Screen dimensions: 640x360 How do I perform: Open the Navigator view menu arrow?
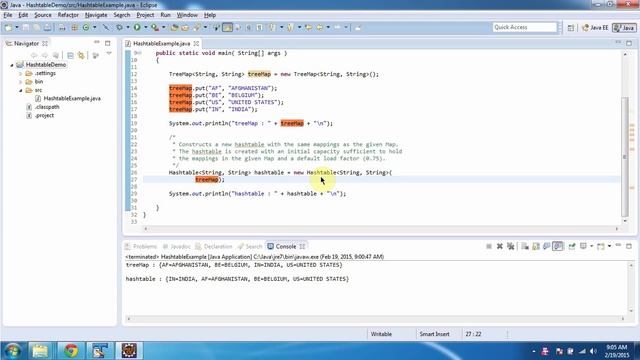(109, 54)
